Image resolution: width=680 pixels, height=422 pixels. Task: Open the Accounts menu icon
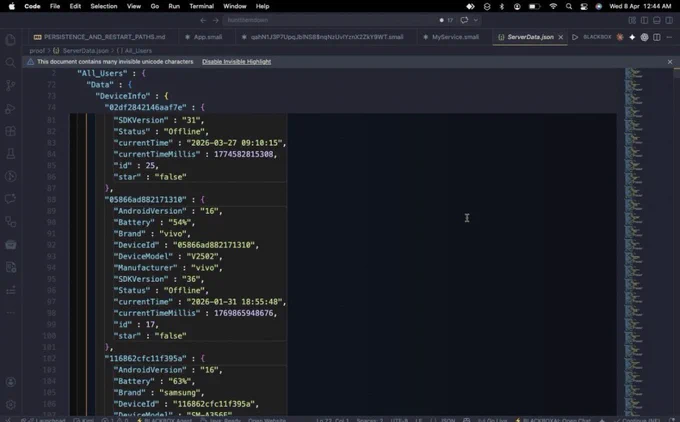click(x=10, y=382)
